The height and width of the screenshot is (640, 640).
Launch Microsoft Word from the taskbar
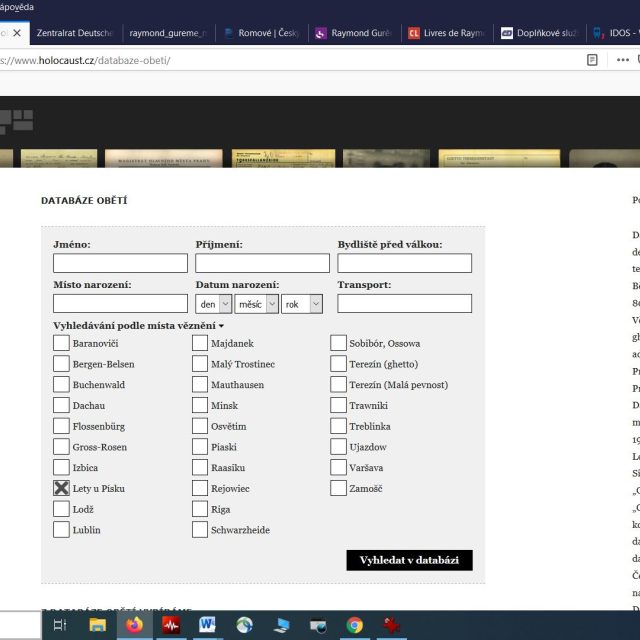pos(208,625)
